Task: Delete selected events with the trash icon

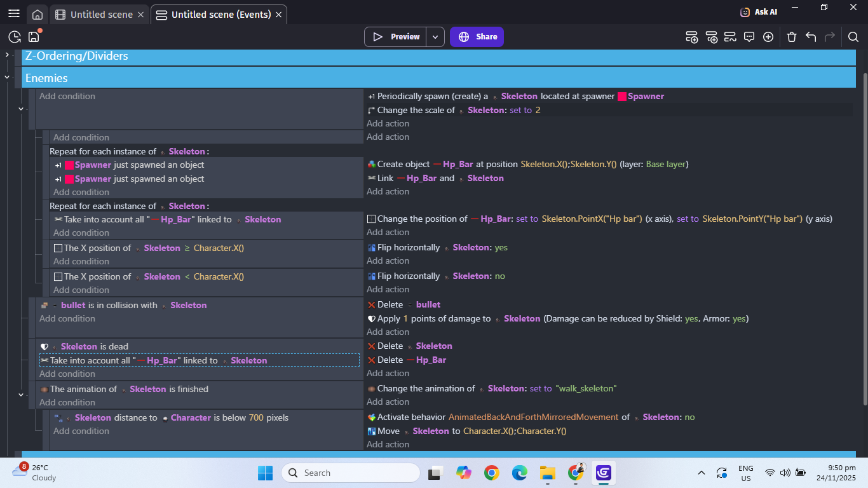Action: pyautogui.click(x=791, y=37)
